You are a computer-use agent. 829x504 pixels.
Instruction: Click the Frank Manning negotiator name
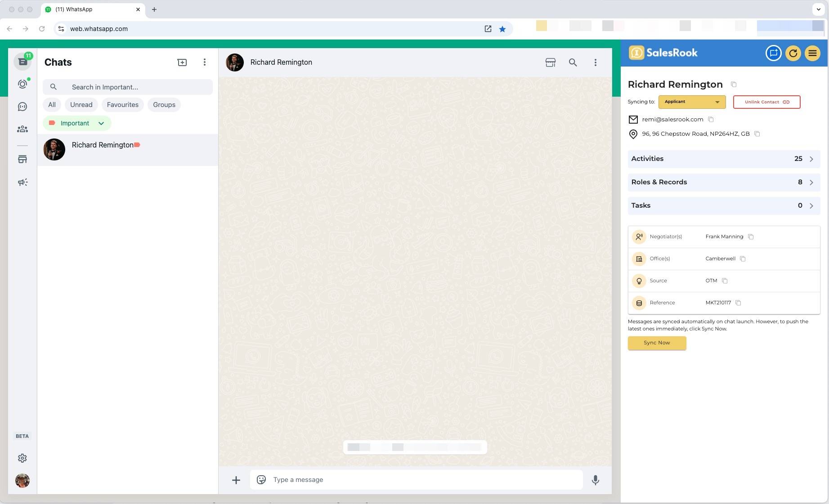(x=724, y=237)
